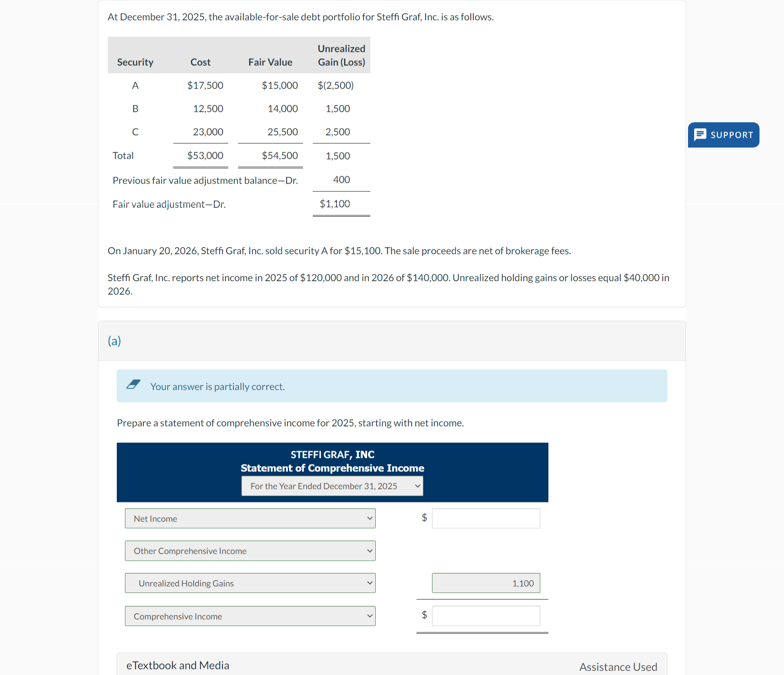The width and height of the screenshot is (784, 675).
Task: Click the part (a) header
Action: click(x=114, y=341)
